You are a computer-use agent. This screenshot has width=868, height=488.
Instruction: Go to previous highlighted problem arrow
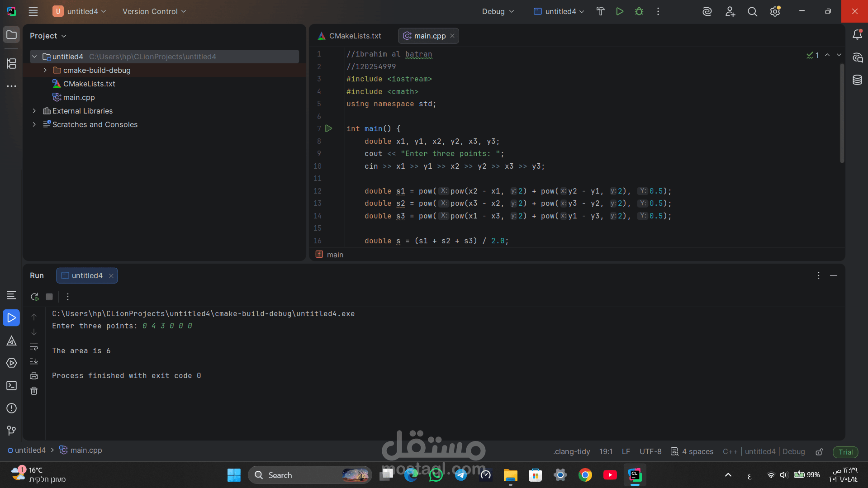click(827, 55)
